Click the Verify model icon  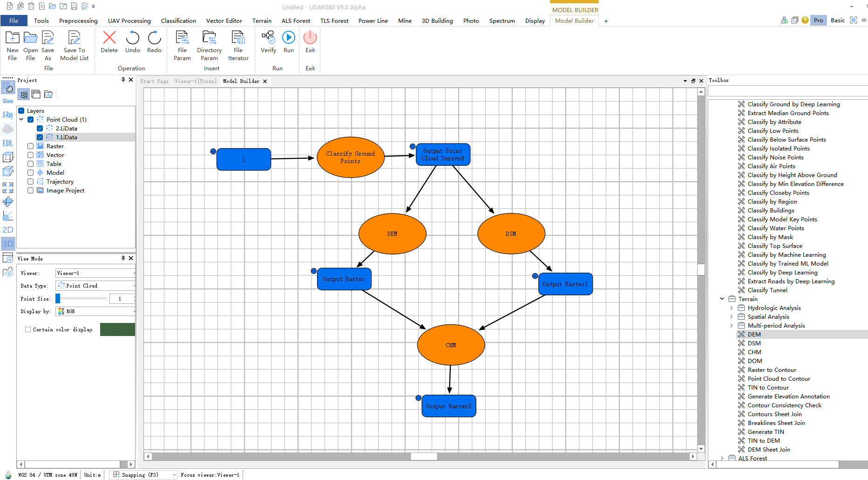click(x=268, y=38)
